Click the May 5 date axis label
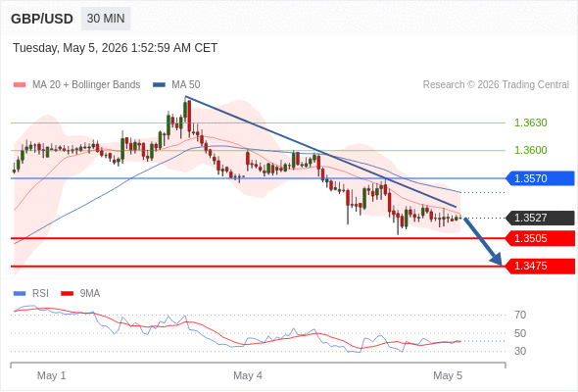The width and height of the screenshot is (578, 392). [x=448, y=375]
